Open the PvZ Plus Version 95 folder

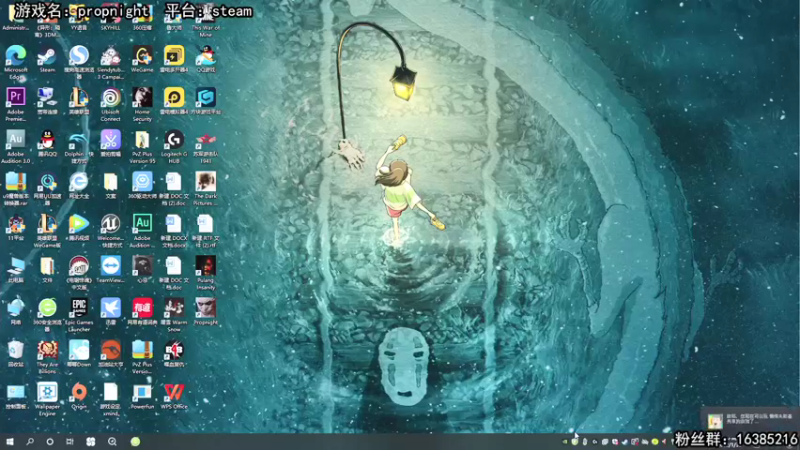[x=142, y=147]
